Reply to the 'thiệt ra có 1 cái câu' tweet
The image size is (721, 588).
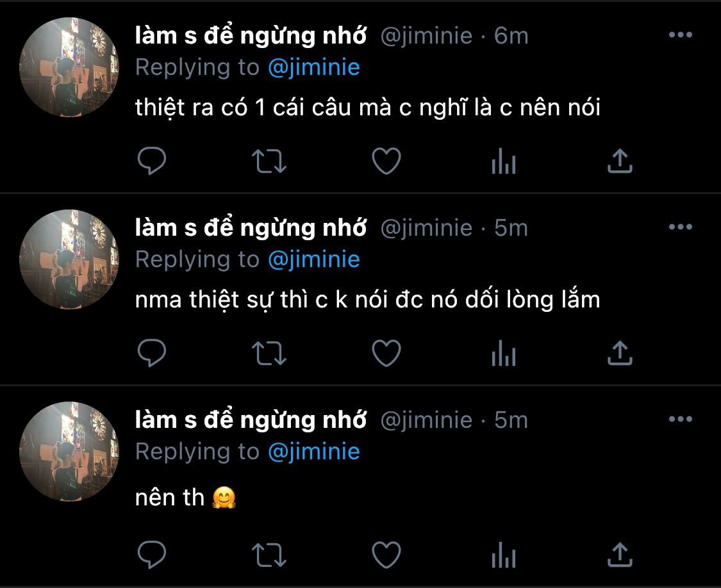coord(152,161)
